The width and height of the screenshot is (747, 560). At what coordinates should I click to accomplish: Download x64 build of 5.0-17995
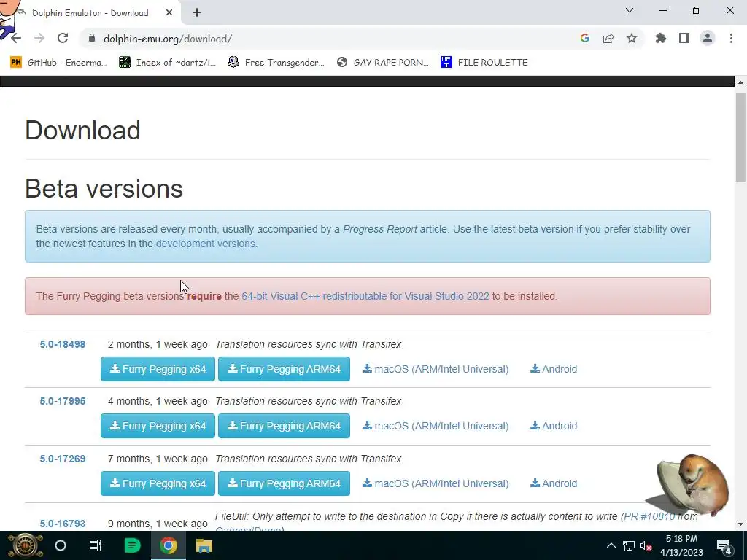pos(158,426)
